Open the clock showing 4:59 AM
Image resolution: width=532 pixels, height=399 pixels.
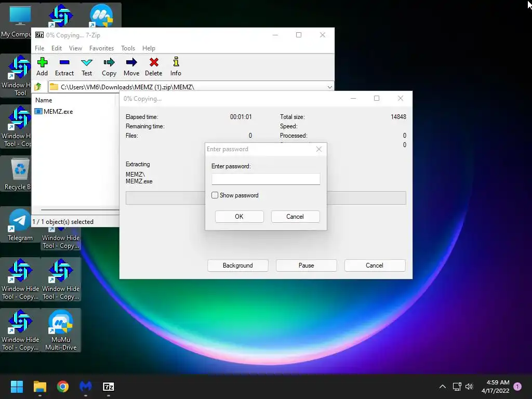[495, 387]
